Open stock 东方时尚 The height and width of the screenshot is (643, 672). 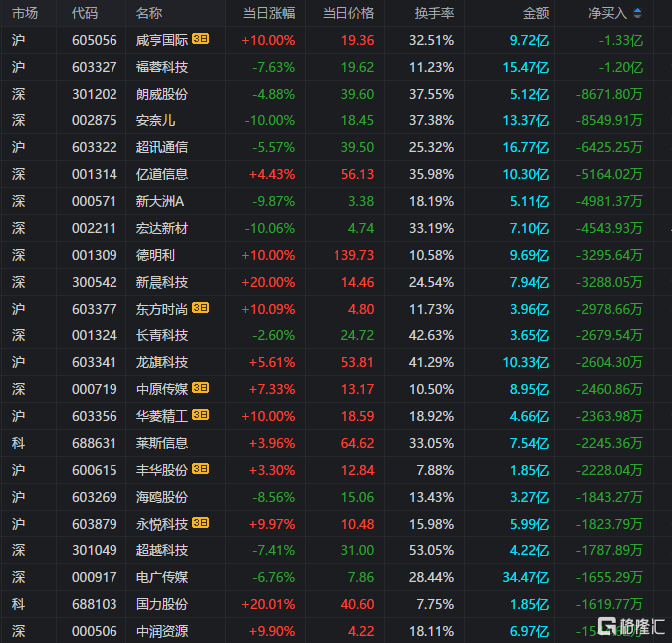coord(162,309)
